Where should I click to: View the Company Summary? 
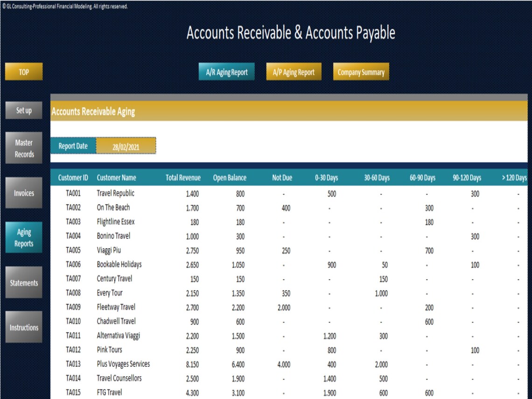(x=361, y=71)
